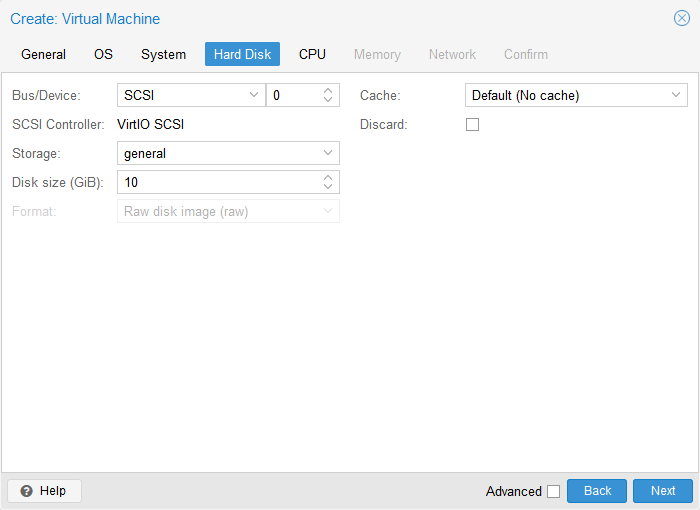Select the active Hard Disk tab
Image resolution: width=700 pixels, height=510 pixels.
(x=242, y=54)
